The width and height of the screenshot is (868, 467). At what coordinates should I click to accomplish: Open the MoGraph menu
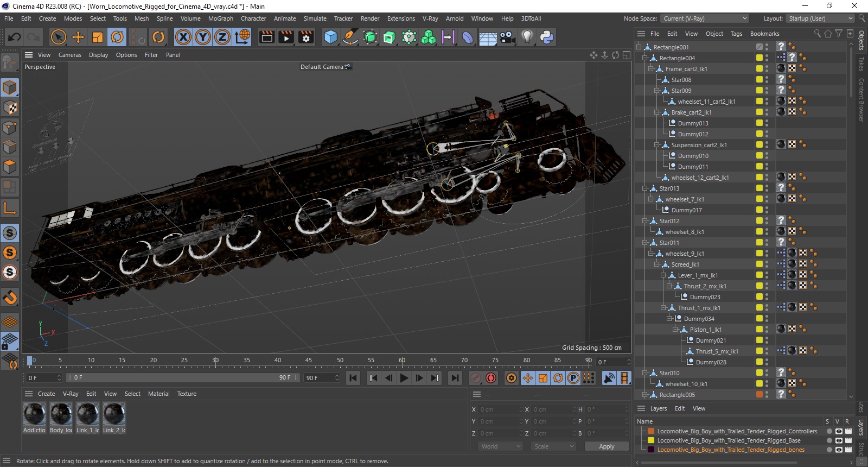pos(221,18)
